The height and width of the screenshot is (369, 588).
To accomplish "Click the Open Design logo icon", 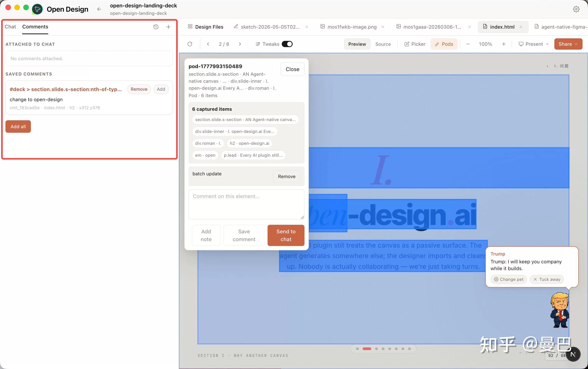I will (x=37, y=9).
